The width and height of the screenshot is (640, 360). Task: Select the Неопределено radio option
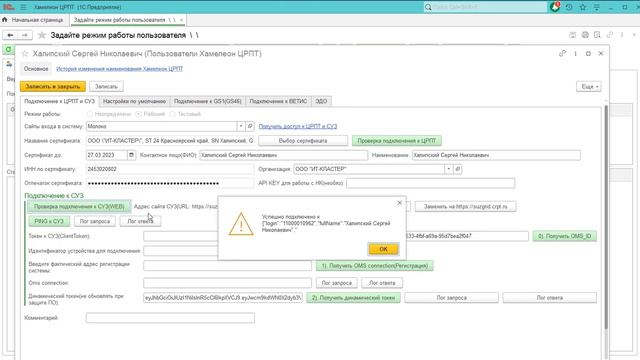click(x=89, y=114)
